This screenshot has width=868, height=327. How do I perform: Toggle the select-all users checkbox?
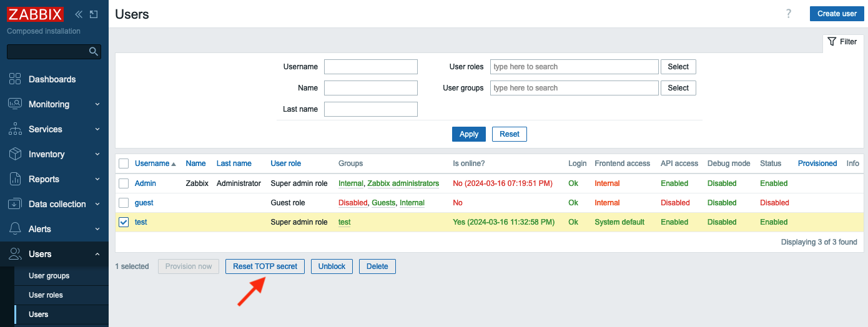[x=124, y=163]
